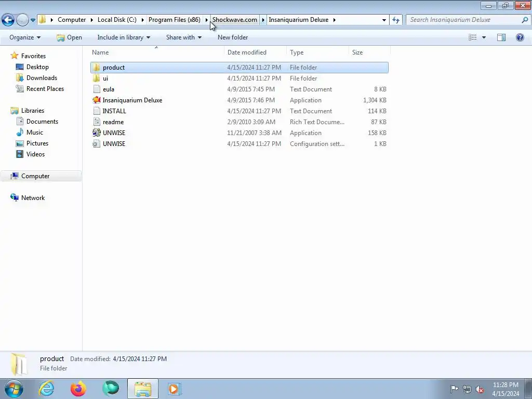Open the Organize menu
532x399 pixels.
point(25,37)
